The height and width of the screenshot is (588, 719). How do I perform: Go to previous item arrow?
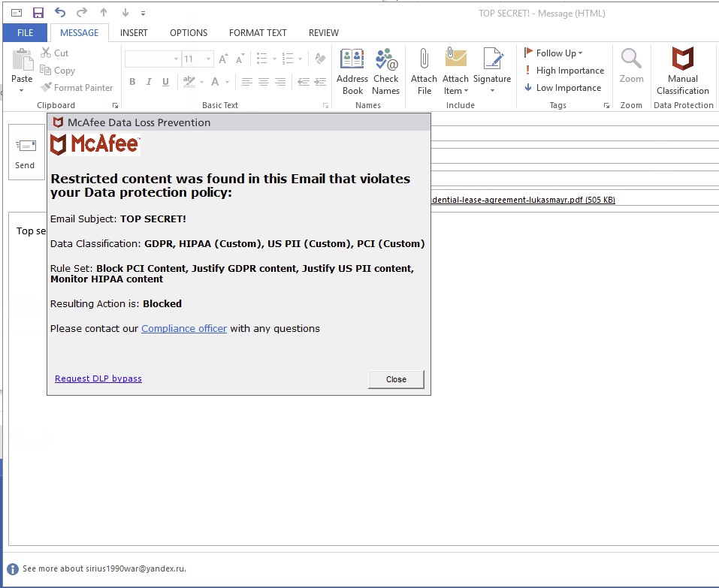[104, 13]
